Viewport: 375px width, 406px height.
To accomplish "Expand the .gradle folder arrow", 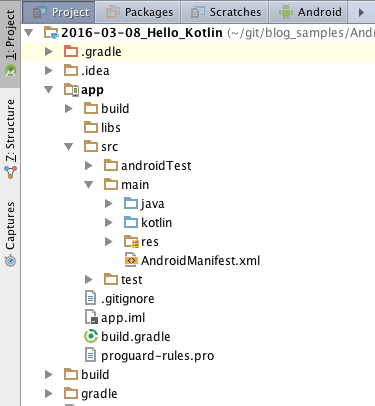I will click(x=49, y=52).
